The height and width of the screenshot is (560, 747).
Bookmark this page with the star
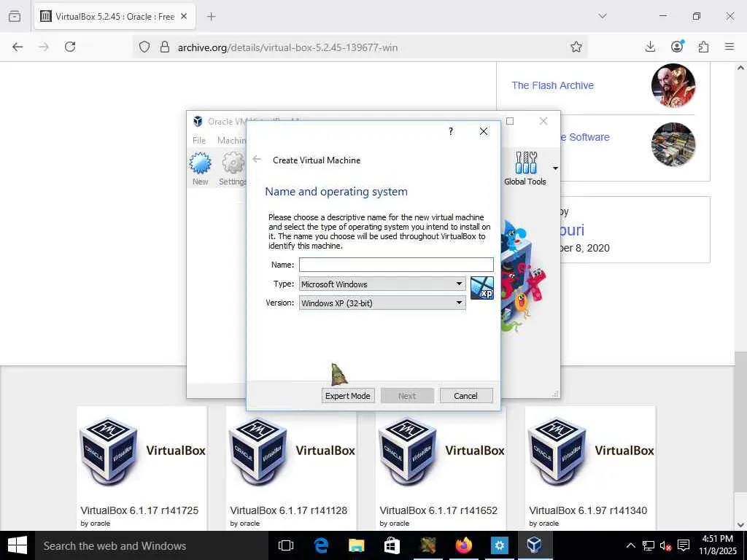576,47
